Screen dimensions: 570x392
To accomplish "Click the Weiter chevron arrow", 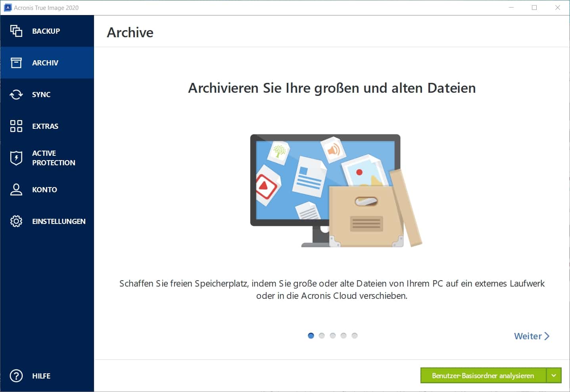I will click(x=547, y=336).
